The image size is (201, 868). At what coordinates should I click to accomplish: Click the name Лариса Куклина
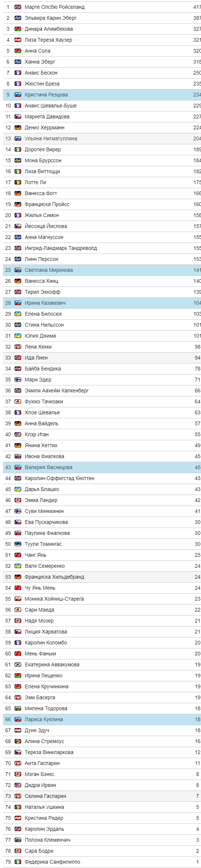tap(44, 719)
